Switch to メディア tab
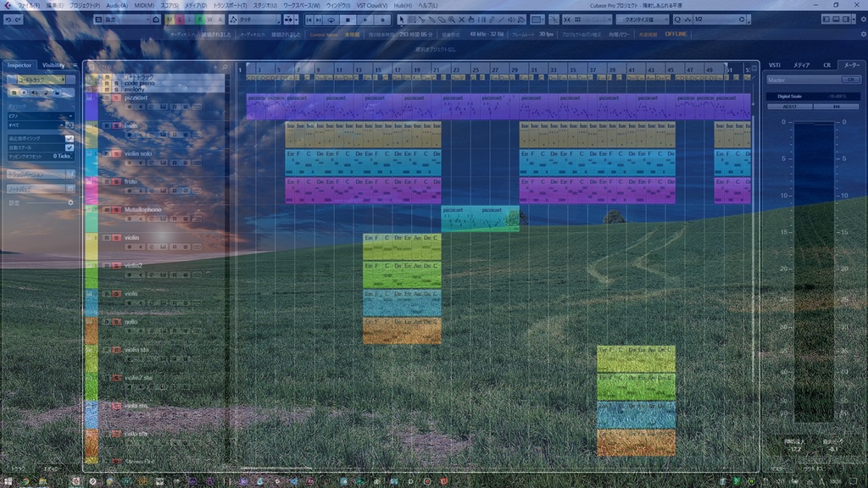 tap(801, 65)
